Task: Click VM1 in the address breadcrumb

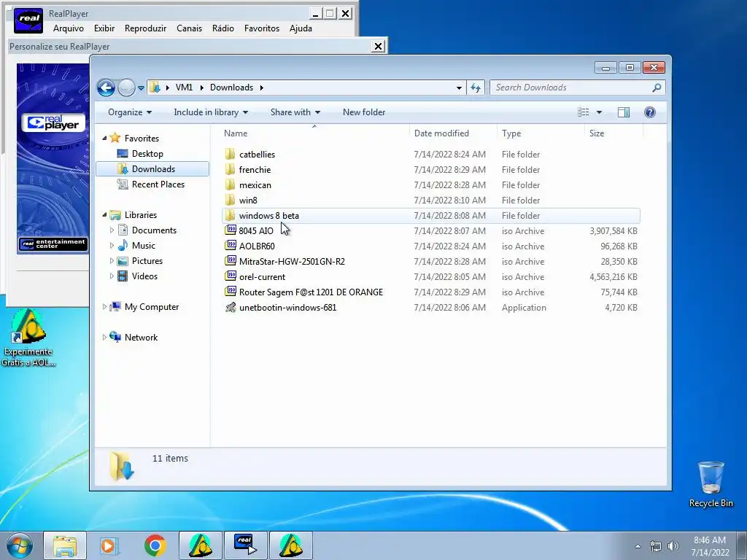Action: click(184, 87)
